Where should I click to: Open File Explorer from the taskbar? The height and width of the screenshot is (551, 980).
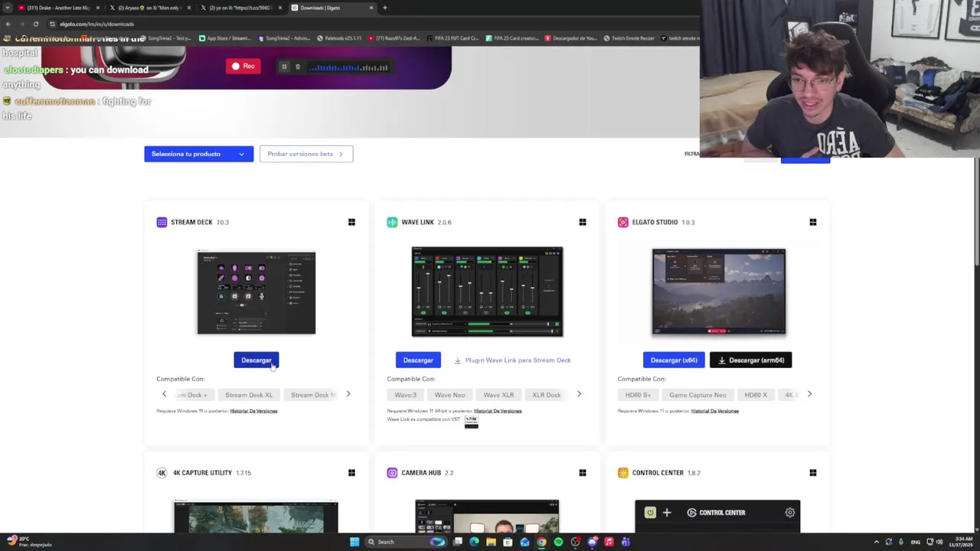491,542
